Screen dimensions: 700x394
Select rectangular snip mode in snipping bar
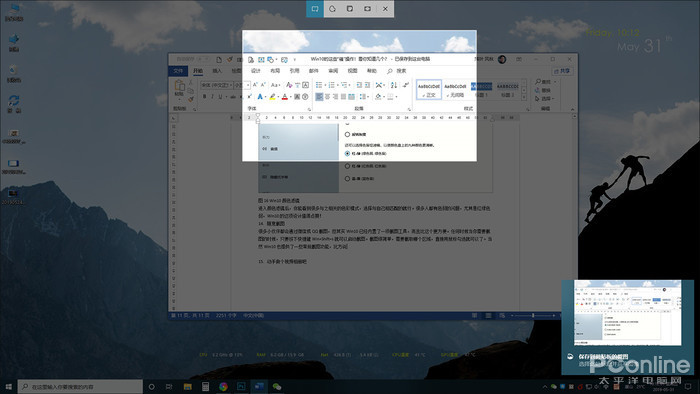pyautogui.click(x=315, y=9)
